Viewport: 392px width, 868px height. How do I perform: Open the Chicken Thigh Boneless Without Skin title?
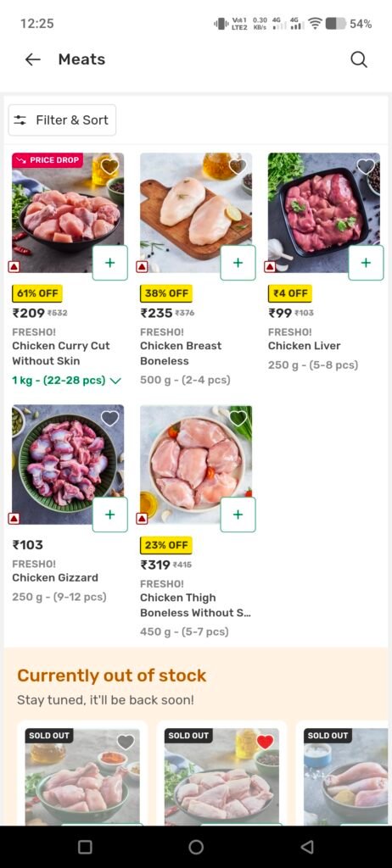click(x=195, y=605)
